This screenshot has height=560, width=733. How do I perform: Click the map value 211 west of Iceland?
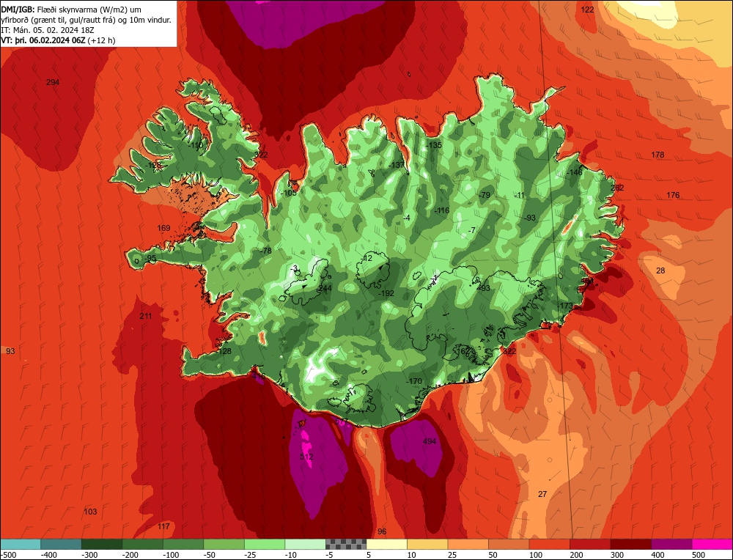(x=145, y=316)
